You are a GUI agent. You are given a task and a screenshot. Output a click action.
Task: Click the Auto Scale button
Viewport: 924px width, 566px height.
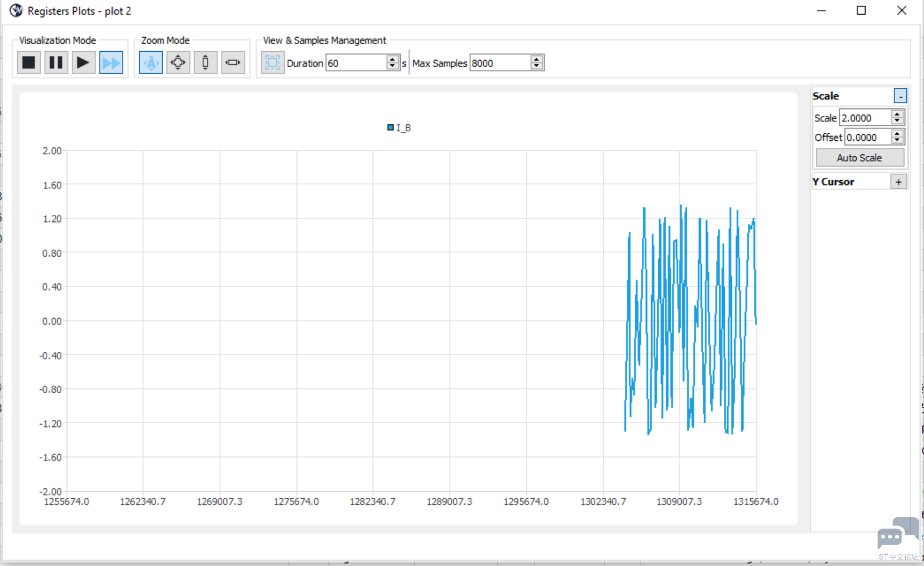(x=859, y=158)
